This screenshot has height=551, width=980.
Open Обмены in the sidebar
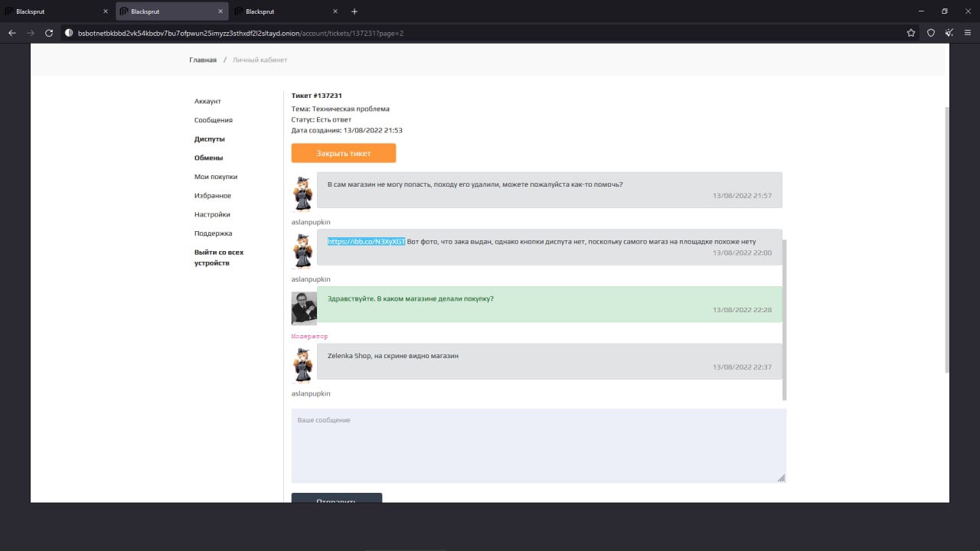pyautogui.click(x=209, y=158)
